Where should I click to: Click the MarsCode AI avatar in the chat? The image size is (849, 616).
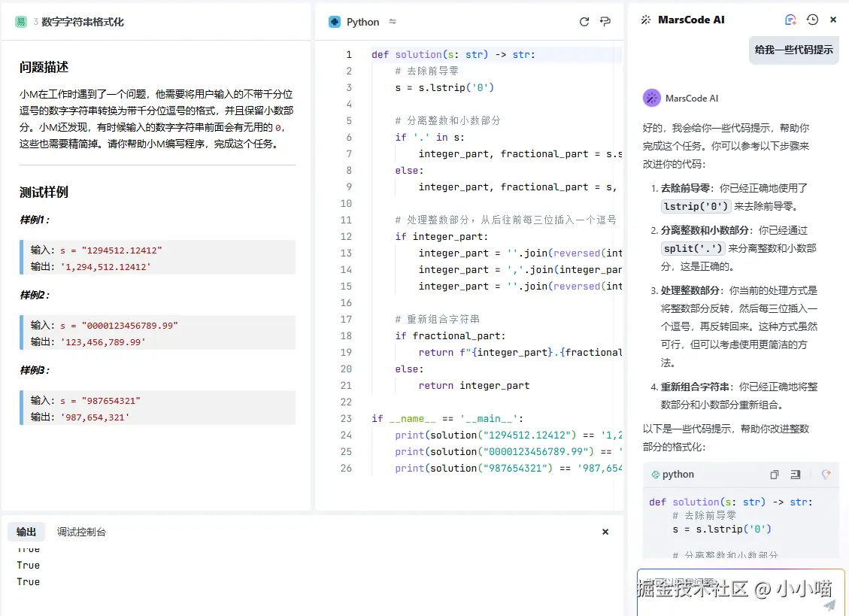(x=651, y=99)
